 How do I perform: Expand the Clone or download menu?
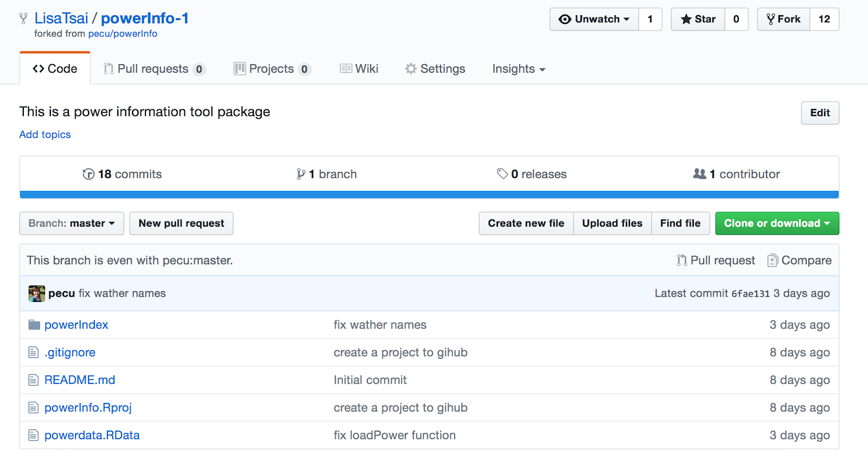[x=777, y=223]
